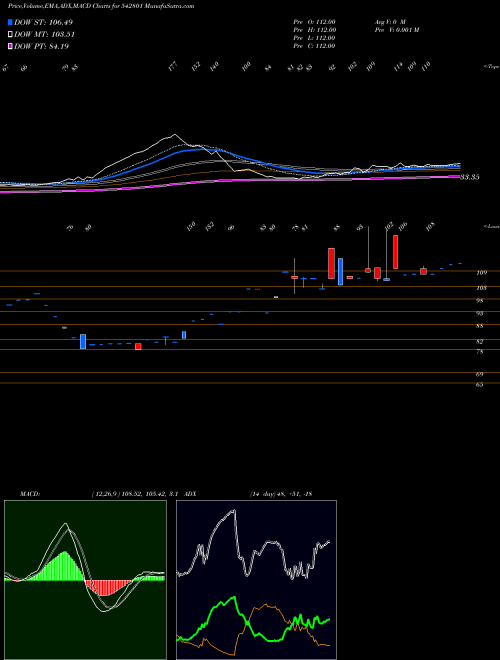500x660 pixels.
Task: Click the 65 price level label
Action: (x=479, y=384)
